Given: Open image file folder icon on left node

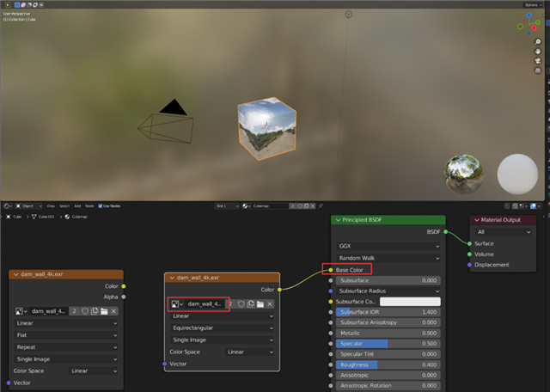Looking at the screenshot, I should (x=103, y=310).
